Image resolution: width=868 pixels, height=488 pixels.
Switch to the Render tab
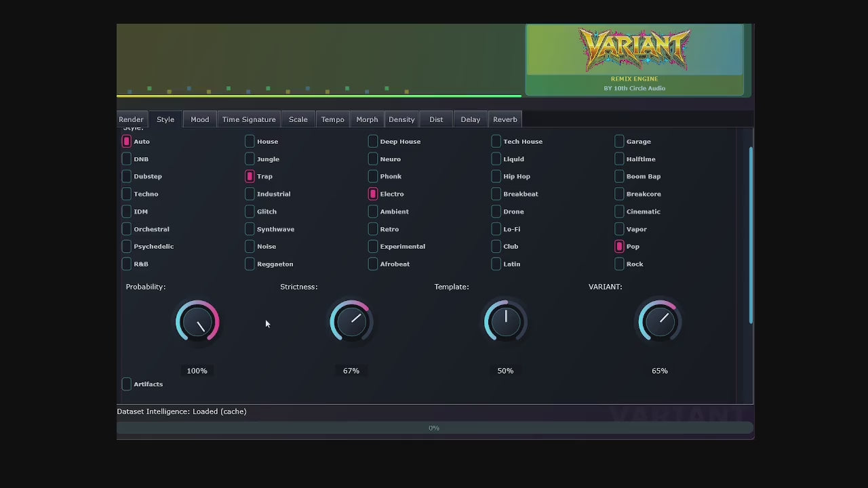tap(131, 119)
